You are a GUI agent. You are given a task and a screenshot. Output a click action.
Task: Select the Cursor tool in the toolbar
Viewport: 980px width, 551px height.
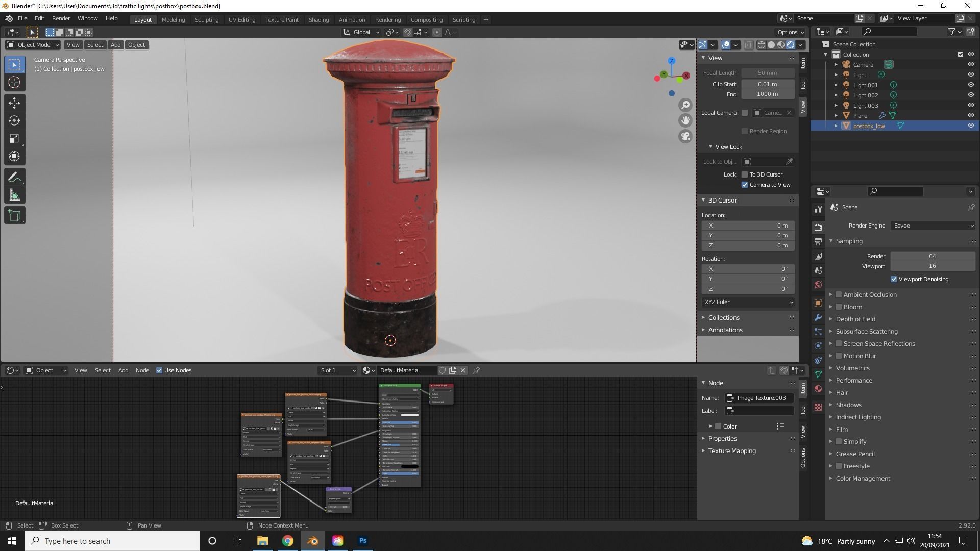(x=14, y=82)
